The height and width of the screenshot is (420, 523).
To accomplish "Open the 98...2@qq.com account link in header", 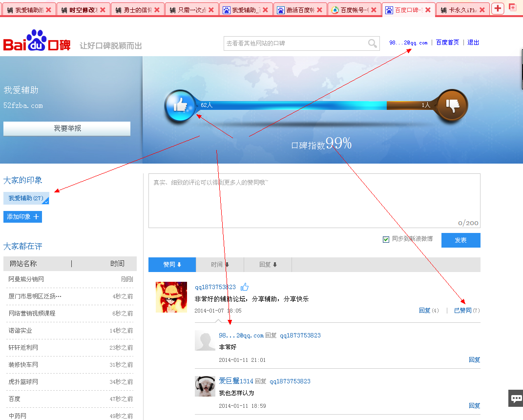I will 408,42.
